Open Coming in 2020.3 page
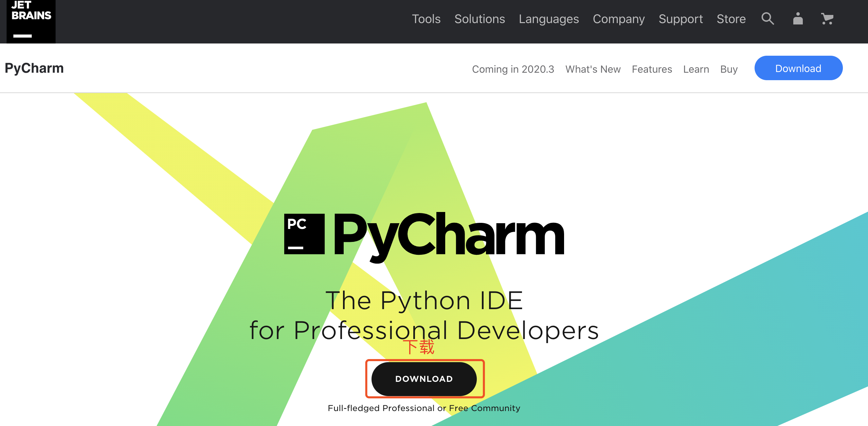 513,69
